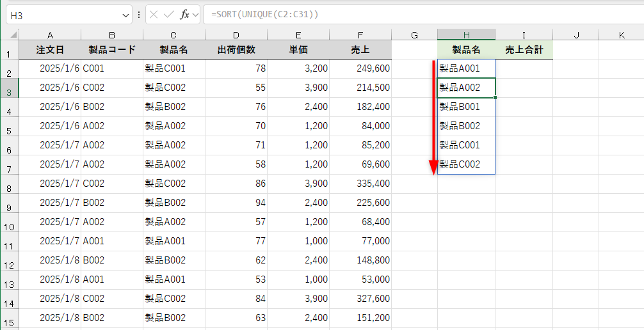
Task: Select column H header
Action: click(466, 35)
